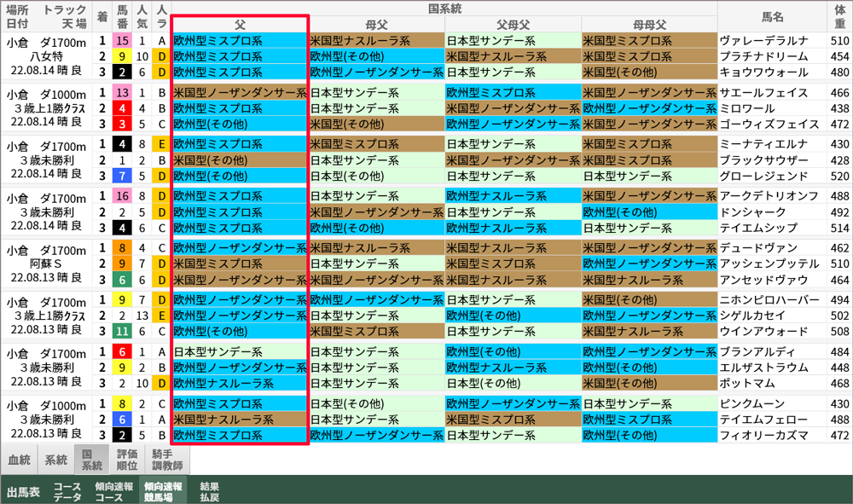
Task: Select horse name ドンシャーク
Action: click(x=752, y=212)
